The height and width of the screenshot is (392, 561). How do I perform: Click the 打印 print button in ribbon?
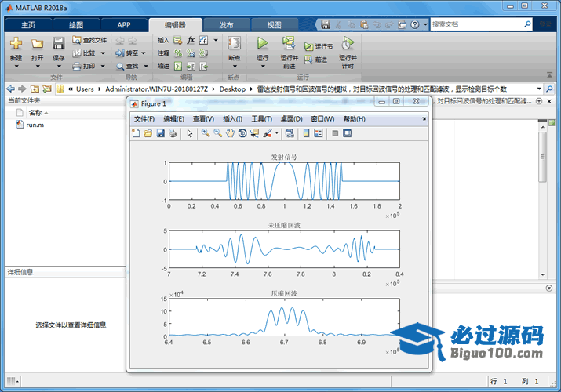coord(84,66)
